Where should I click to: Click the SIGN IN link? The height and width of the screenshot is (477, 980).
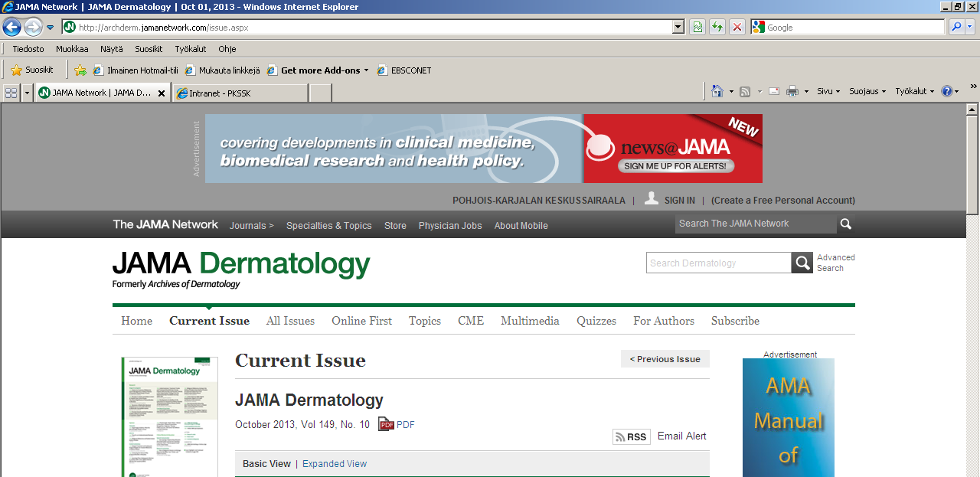click(x=680, y=201)
